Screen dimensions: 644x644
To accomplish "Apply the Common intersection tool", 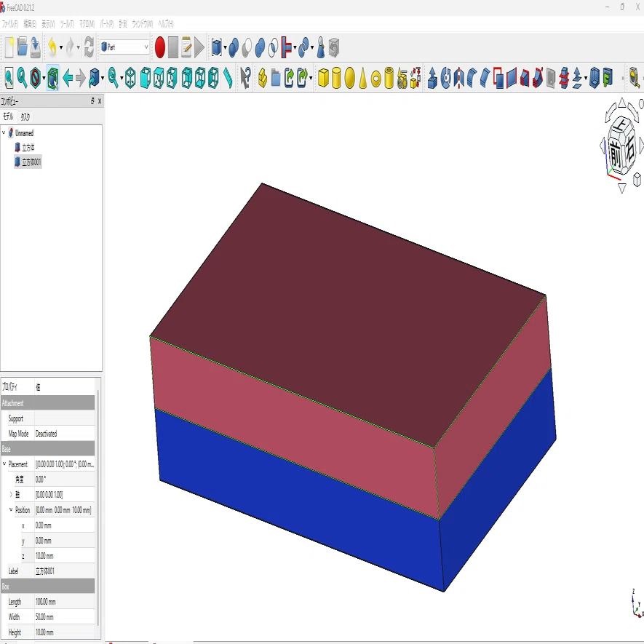I will [273, 47].
